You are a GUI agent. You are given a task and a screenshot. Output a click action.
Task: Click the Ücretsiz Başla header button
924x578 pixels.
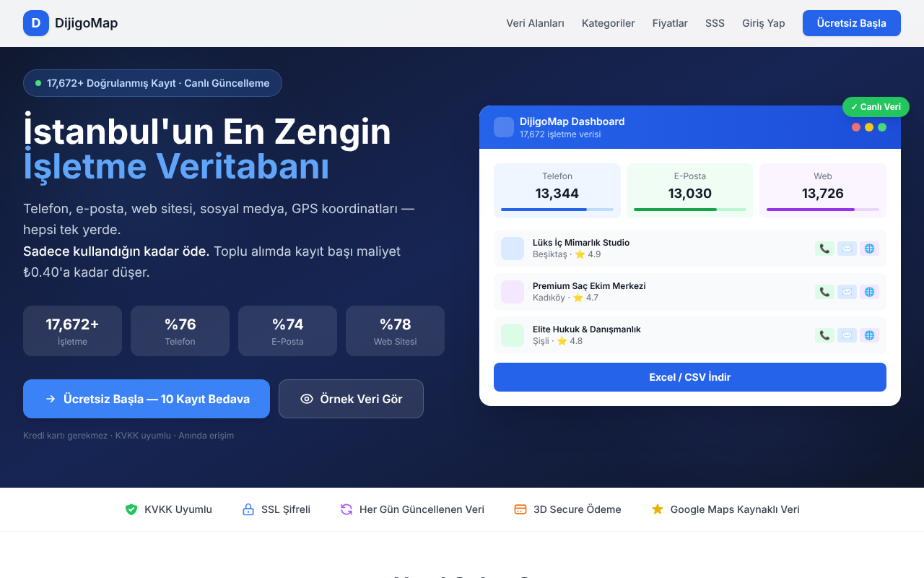[852, 23]
